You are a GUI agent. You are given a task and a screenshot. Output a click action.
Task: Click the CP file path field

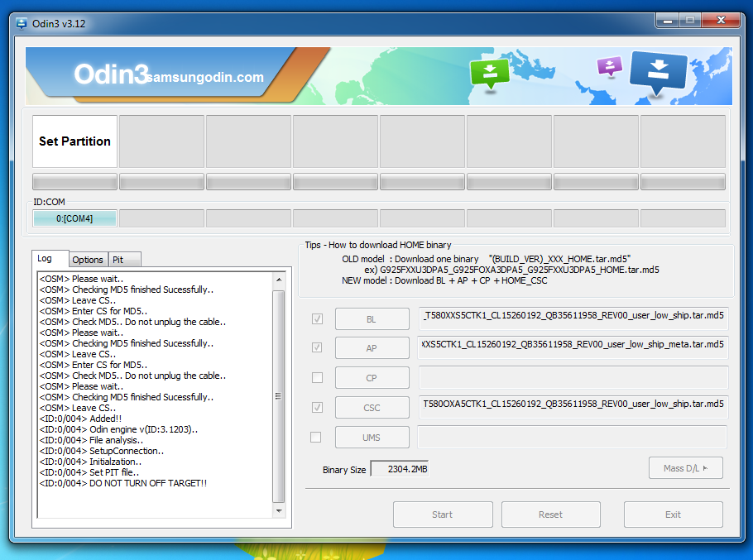(573, 378)
